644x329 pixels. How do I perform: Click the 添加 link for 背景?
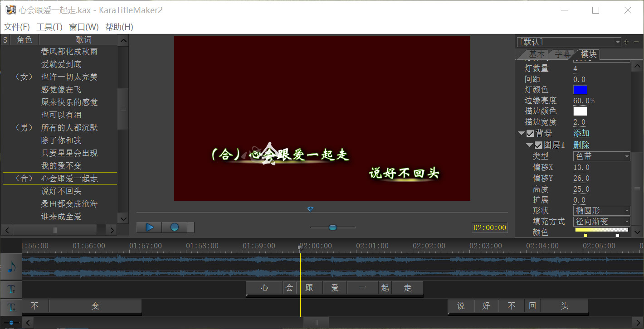coord(581,134)
